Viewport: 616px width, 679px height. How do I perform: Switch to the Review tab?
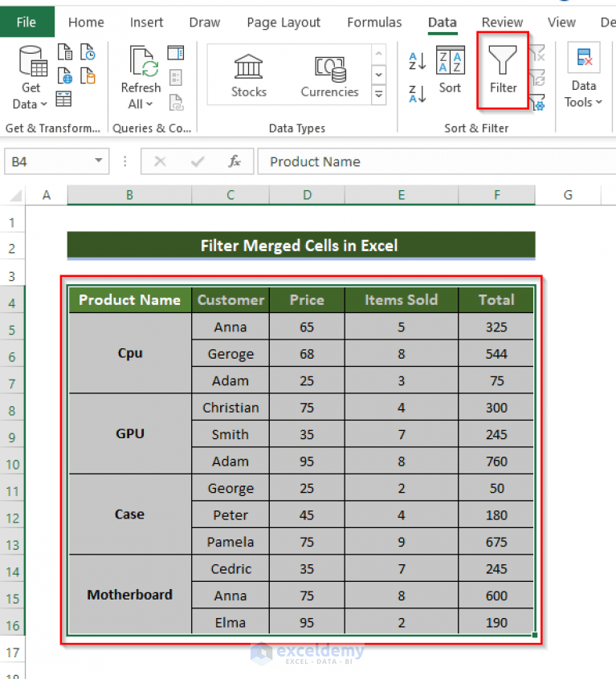[503, 22]
